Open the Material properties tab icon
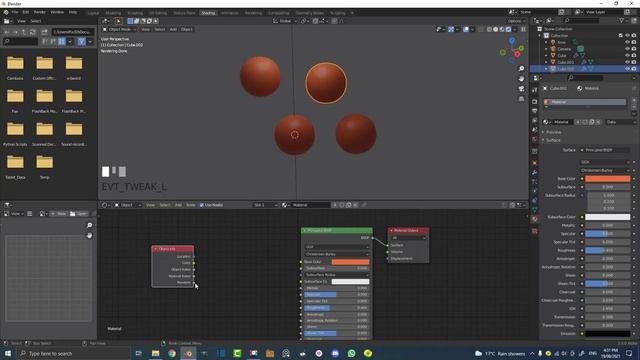Screen dimensions: 640x360 pyautogui.click(x=535, y=219)
